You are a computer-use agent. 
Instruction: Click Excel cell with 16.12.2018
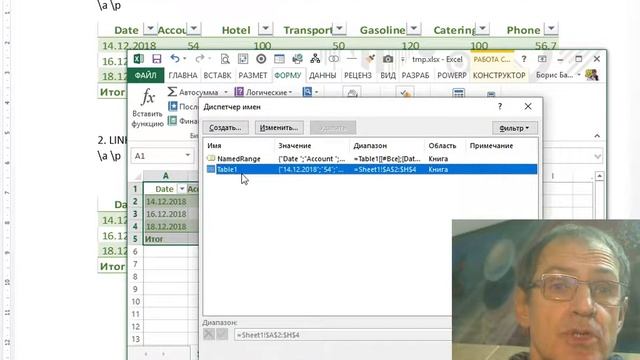(166, 214)
